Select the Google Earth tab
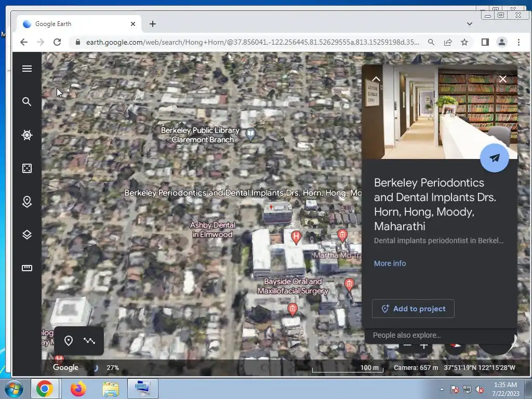 pyautogui.click(x=79, y=24)
